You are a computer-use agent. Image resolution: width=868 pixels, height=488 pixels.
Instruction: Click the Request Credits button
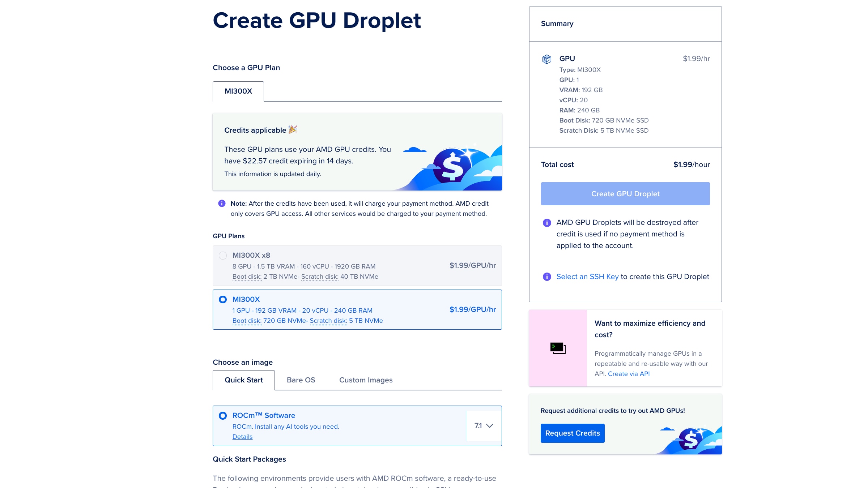pyautogui.click(x=572, y=433)
